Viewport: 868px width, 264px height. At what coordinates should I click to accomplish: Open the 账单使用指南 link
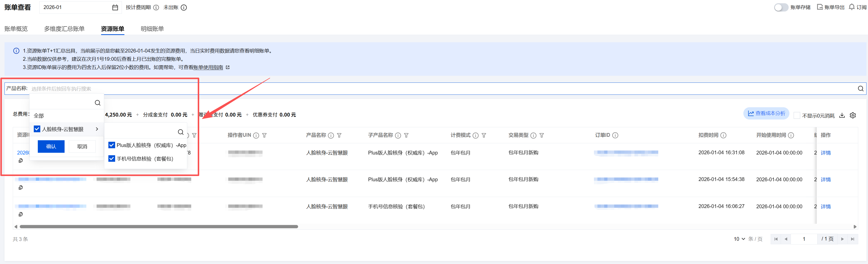208,67
